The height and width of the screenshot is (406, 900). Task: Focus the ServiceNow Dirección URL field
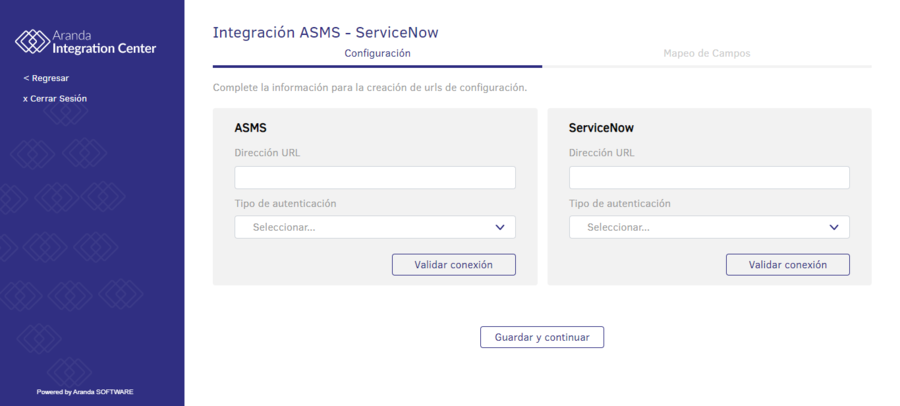pos(709,177)
